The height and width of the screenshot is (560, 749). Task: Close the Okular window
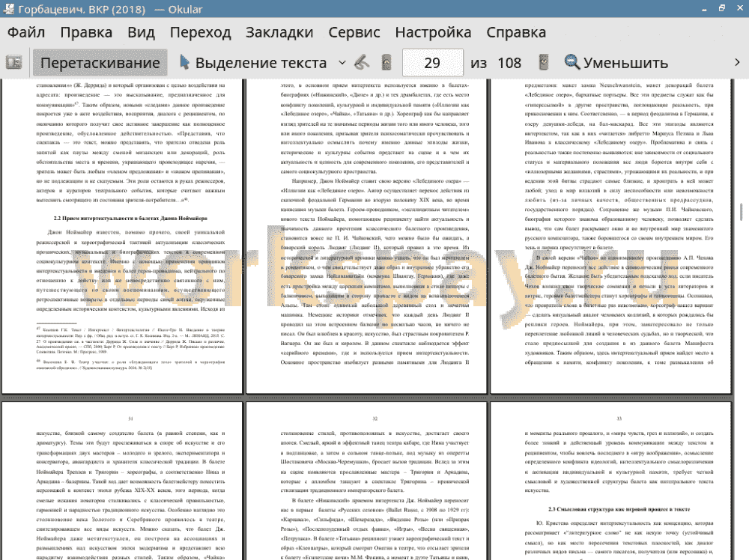739,8
